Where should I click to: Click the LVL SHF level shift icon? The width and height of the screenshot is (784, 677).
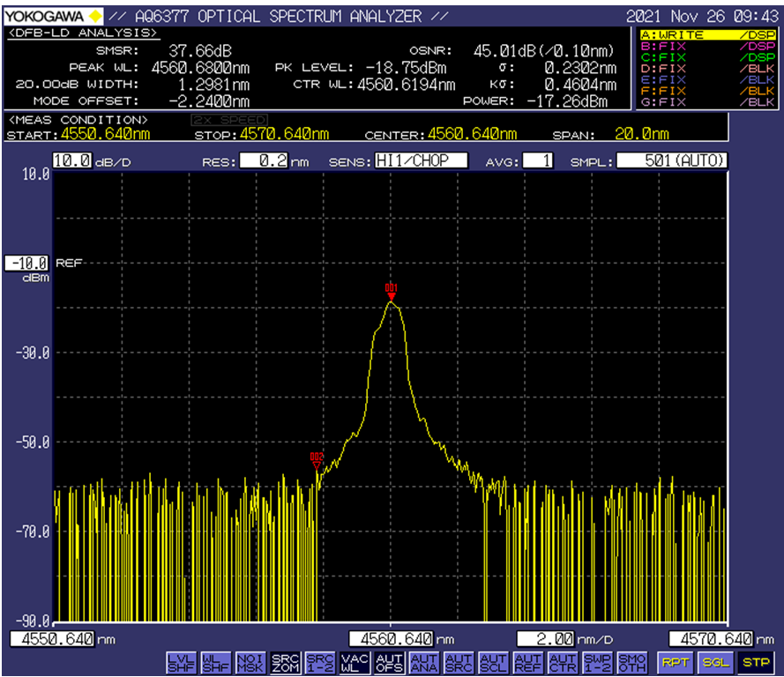pos(180,662)
